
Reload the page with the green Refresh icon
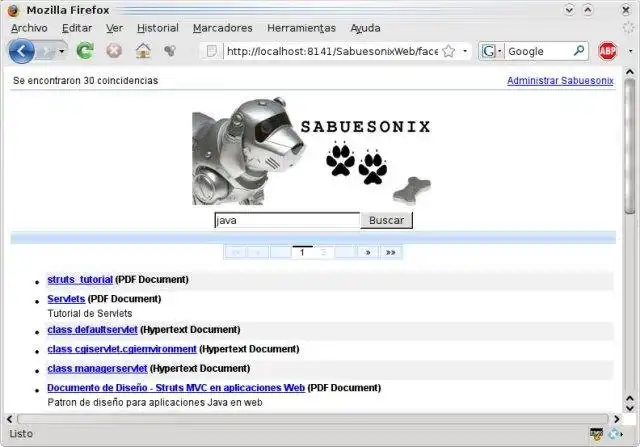(x=85, y=51)
